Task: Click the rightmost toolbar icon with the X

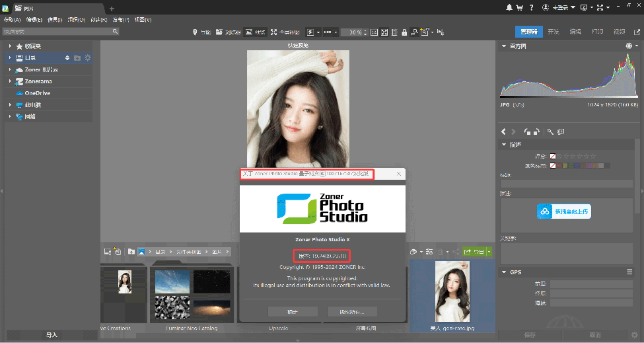Action: 441,32
